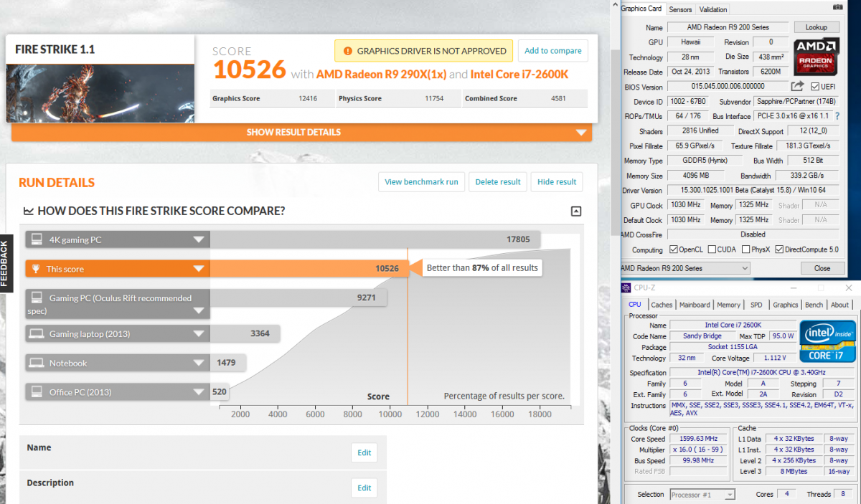Open the Bench tab in CPU-Z
861x504 pixels.
814,305
